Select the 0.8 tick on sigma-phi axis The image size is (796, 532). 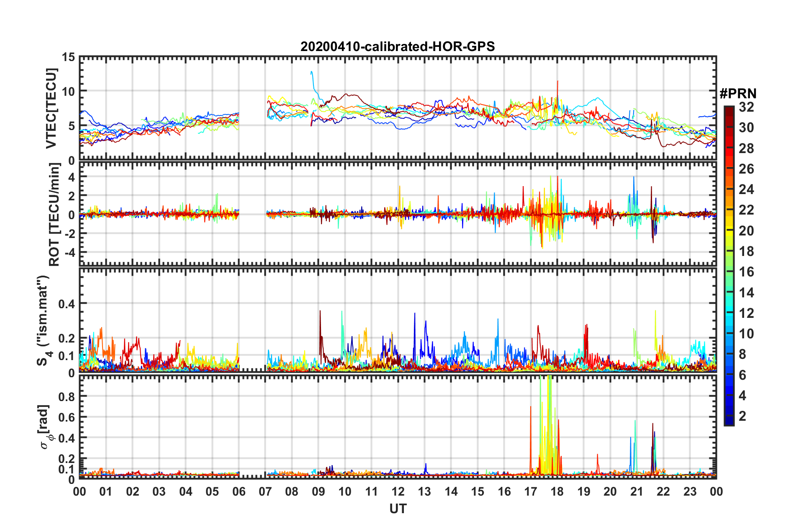coord(67,396)
